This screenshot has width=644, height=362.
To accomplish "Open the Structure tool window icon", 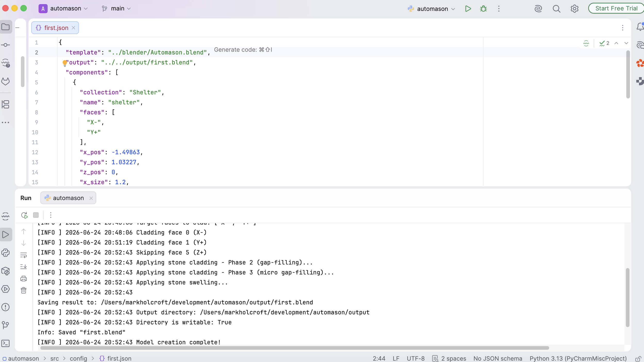I will (6, 104).
